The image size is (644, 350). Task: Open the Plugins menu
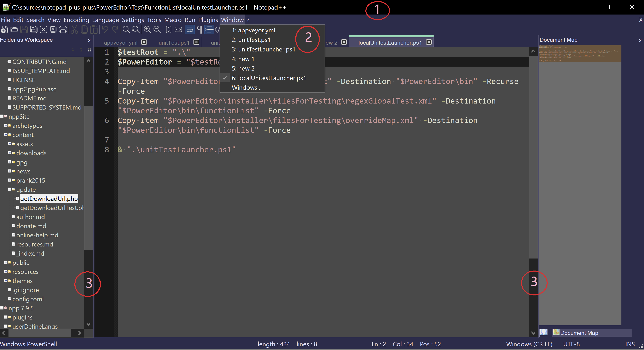click(x=208, y=20)
